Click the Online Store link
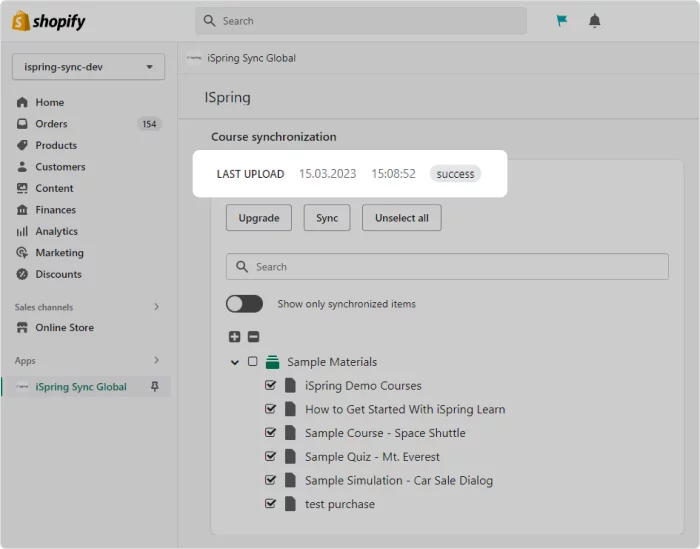This screenshot has width=700, height=549. (65, 328)
